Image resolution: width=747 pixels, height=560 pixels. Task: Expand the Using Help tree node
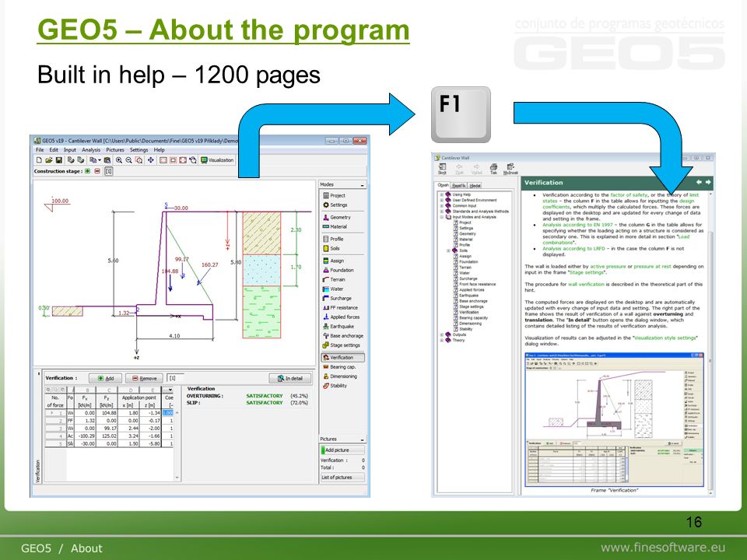(x=442, y=194)
